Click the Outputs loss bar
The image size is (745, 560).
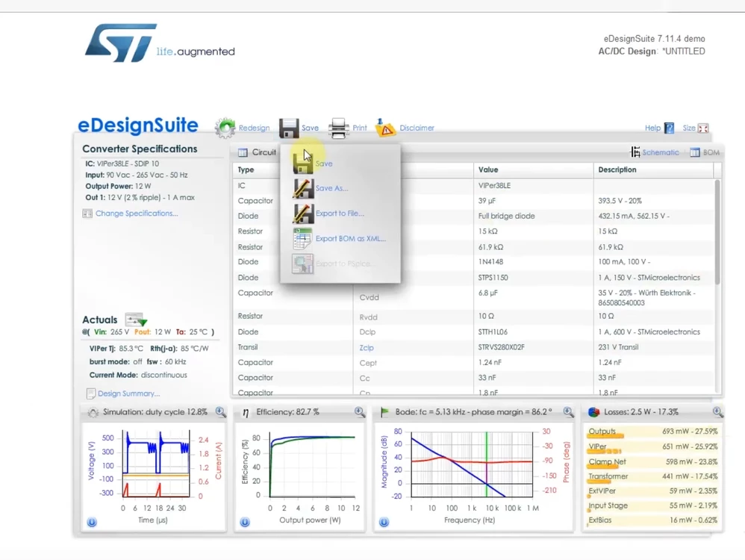click(x=605, y=435)
